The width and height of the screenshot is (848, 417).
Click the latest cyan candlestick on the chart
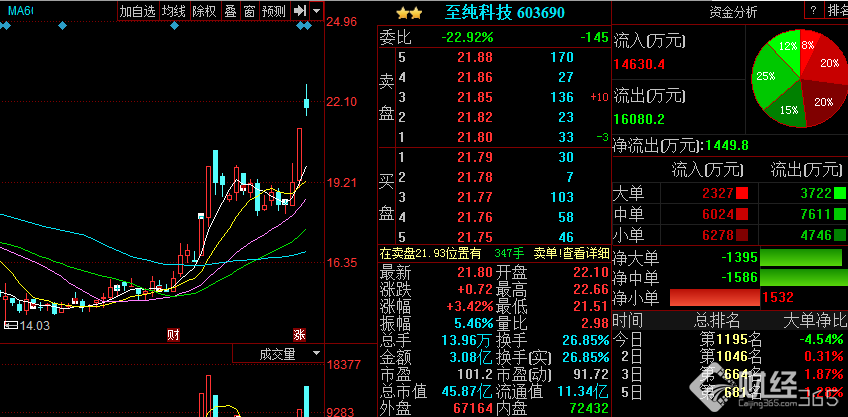307,101
